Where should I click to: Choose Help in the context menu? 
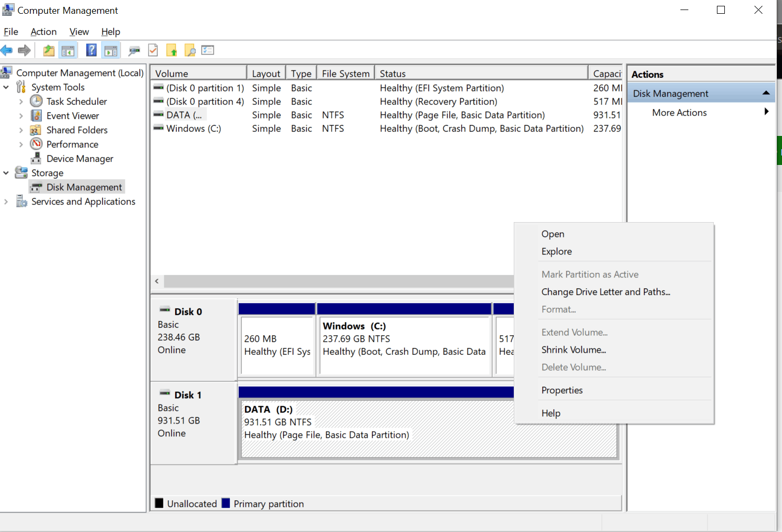[614, 413]
